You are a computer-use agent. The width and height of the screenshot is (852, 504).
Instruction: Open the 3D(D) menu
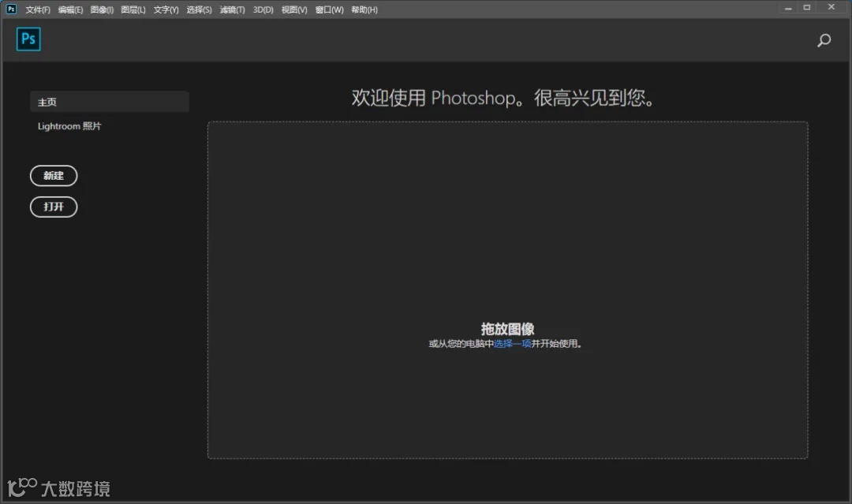(263, 9)
